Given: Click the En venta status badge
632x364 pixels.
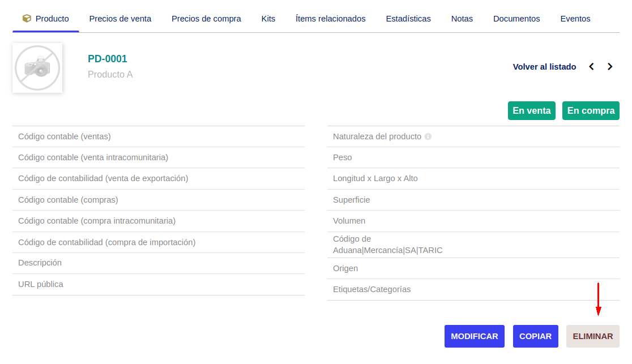Looking at the screenshot, I should (x=531, y=110).
